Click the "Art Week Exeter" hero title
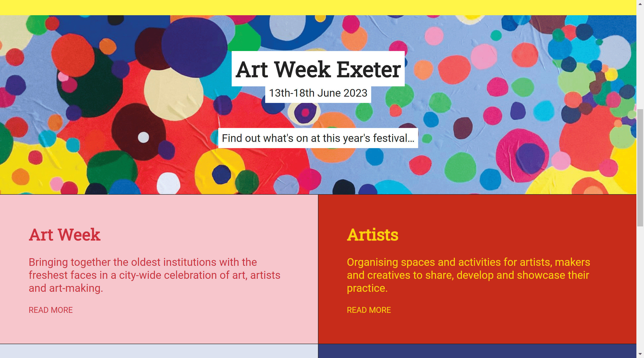644x358 pixels. coord(318,69)
